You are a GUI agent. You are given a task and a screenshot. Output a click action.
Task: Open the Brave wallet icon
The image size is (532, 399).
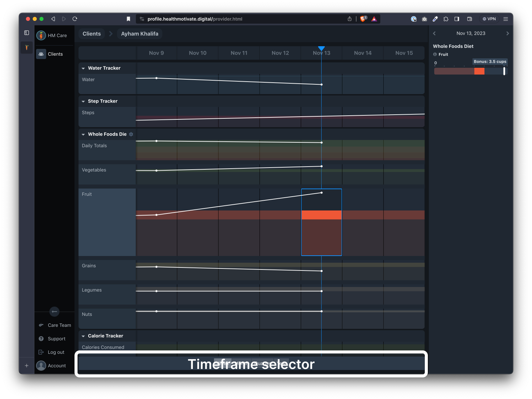(x=470, y=19)
